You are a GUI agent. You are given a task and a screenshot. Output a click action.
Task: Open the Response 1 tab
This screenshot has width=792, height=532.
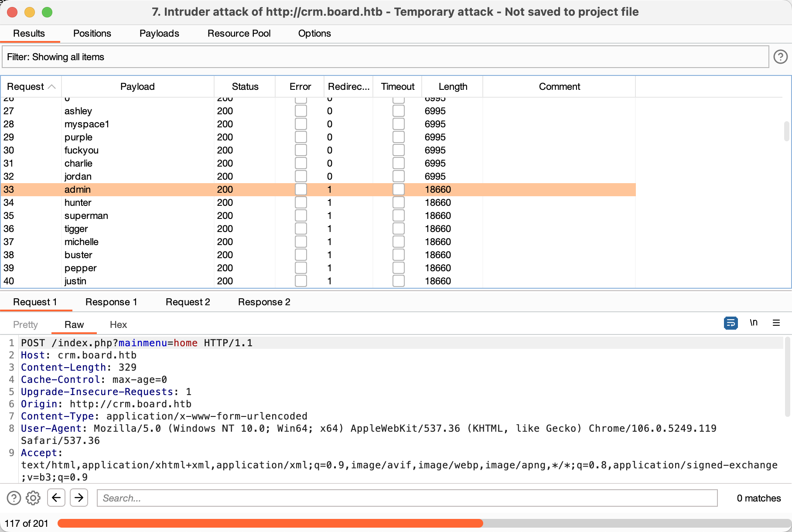click(111, 302)
